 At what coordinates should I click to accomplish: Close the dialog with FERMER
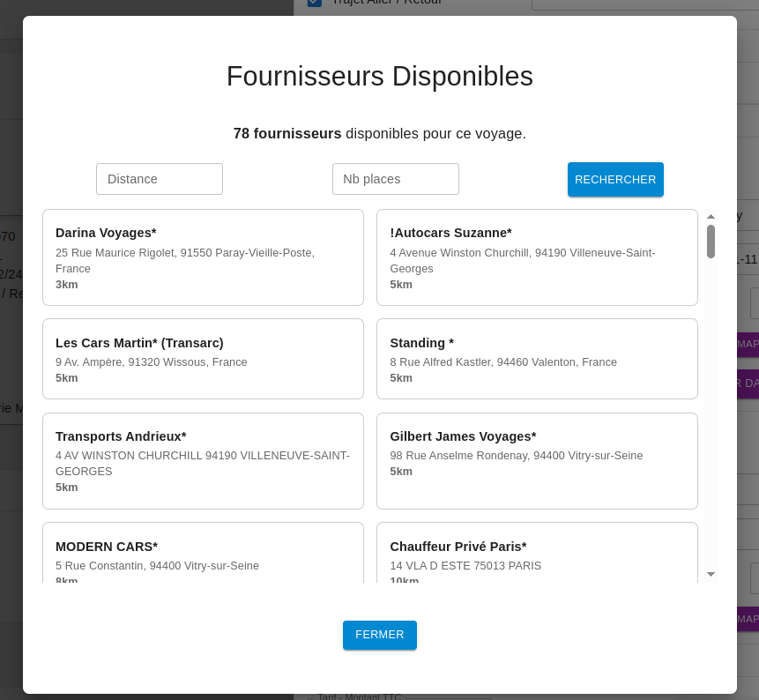coord(379,635)
